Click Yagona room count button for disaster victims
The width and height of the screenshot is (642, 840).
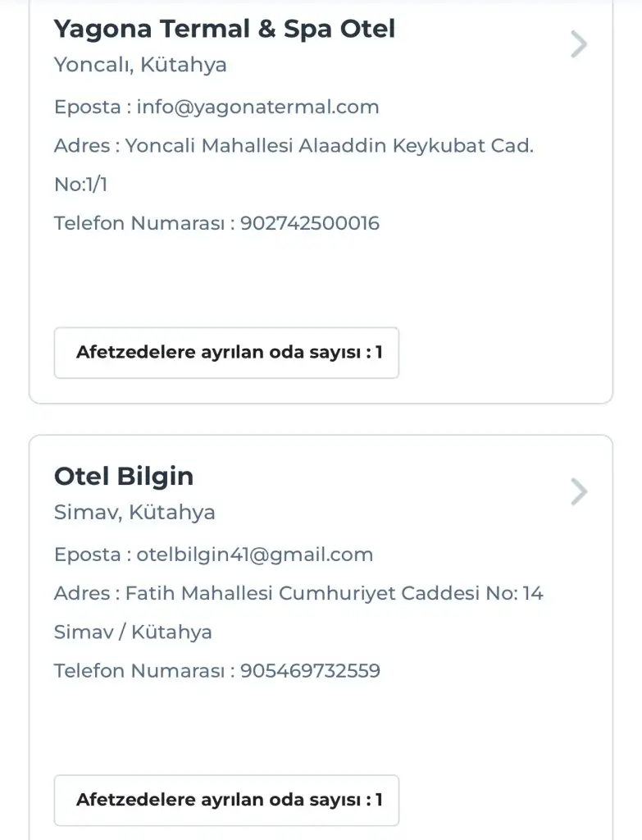pos(226,353)
